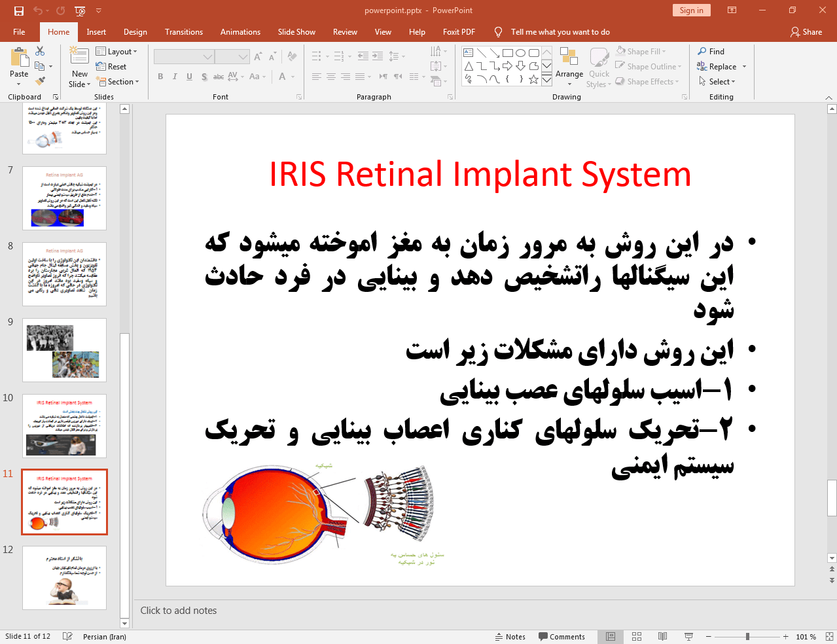Toggle the Notes pane in the status bar

point(510,637)
